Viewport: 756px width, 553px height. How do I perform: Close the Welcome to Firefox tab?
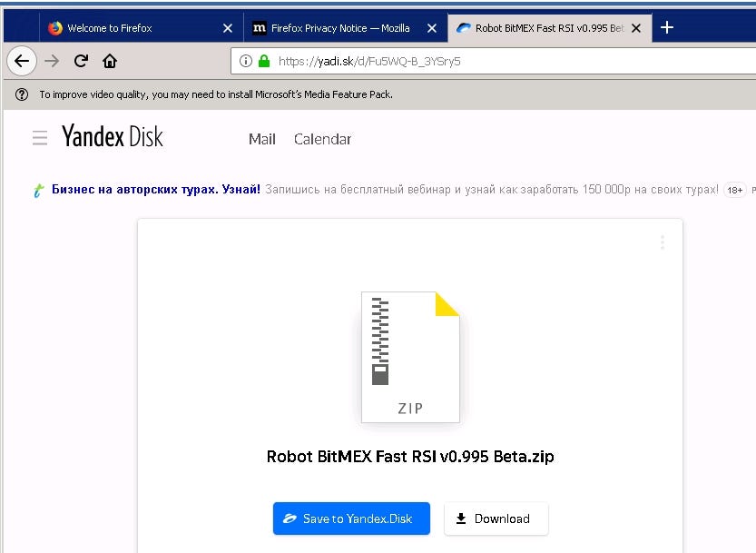point(228,28)
